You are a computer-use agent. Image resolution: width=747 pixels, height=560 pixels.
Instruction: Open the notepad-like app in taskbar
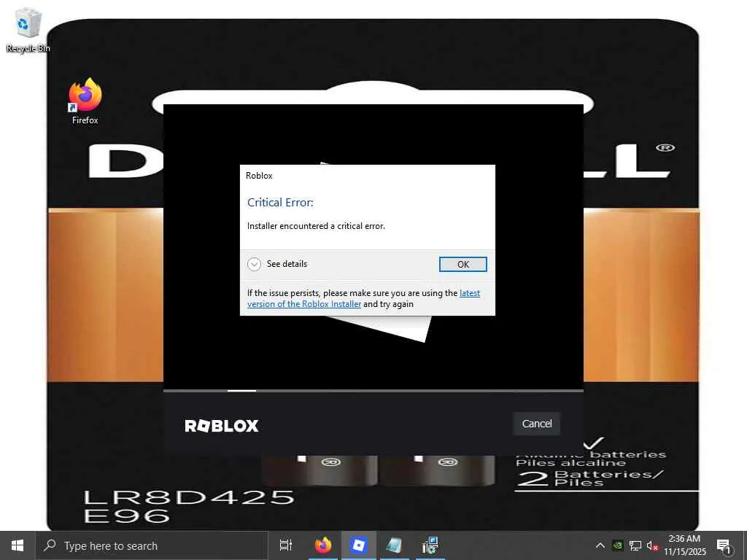coord(394,545)
